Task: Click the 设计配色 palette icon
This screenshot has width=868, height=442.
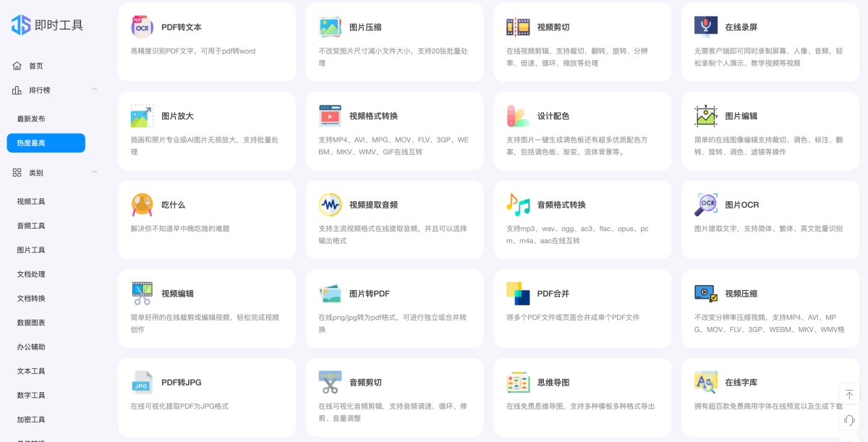Action: tap(518, 116)
